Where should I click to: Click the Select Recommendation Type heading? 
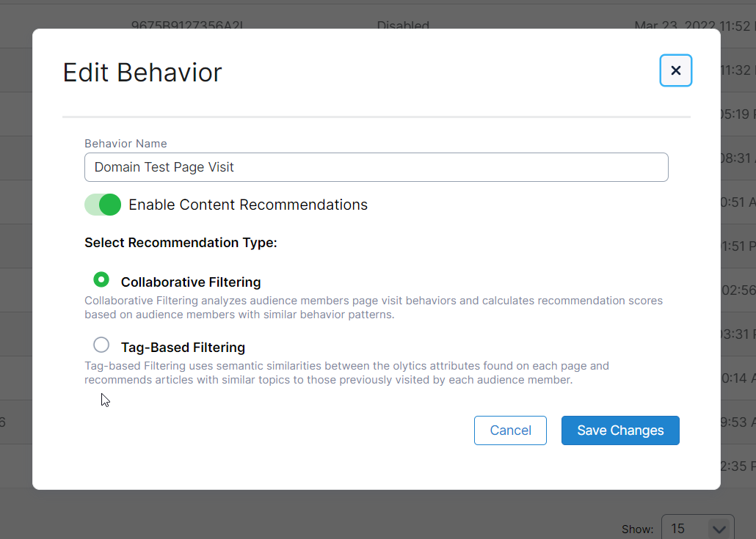pyautogui.click(x=181, y=243)
